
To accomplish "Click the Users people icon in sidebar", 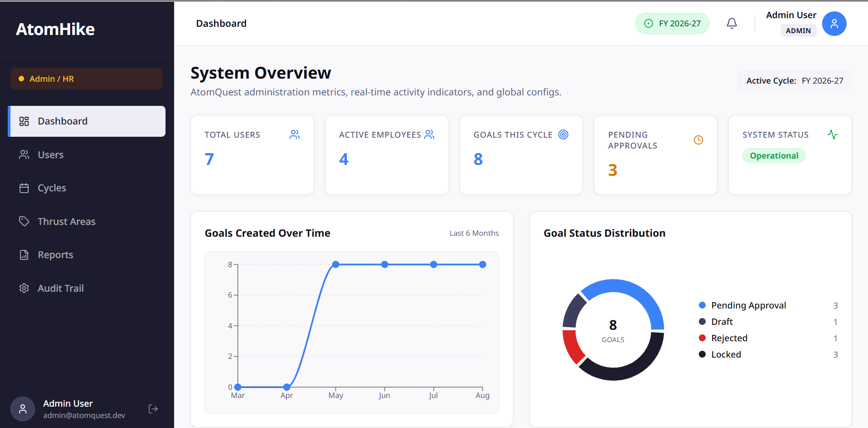I will pos(24,154).
